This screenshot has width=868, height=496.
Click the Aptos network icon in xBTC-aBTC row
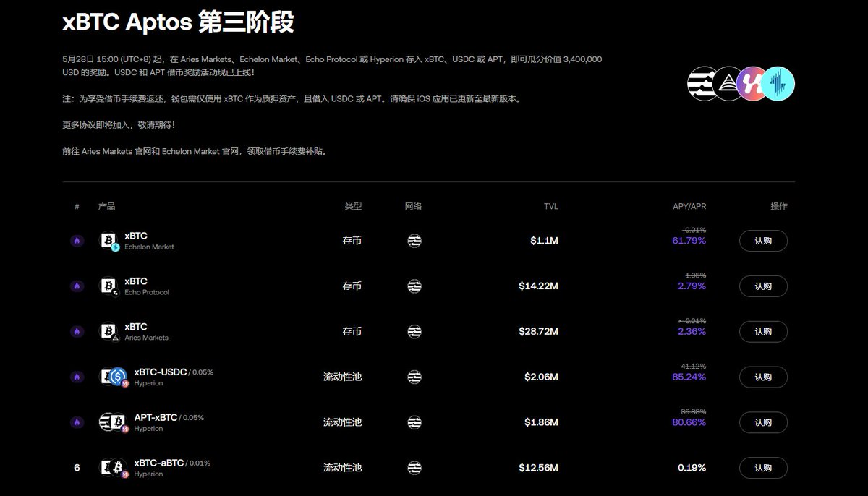[x=414, y=468]
